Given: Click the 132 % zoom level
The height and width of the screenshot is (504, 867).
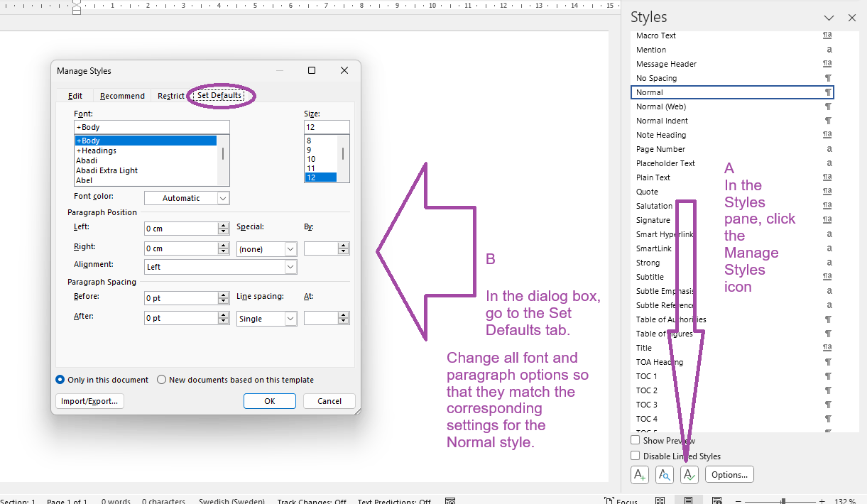Looking at the screenshot, I should [x=846, y=501].
